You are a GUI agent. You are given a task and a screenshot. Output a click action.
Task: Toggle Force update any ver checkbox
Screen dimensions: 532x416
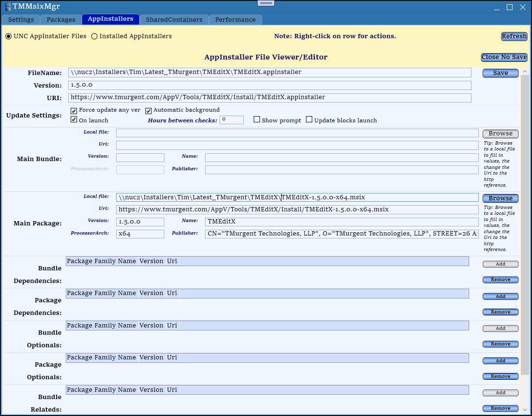pos(74,111)
